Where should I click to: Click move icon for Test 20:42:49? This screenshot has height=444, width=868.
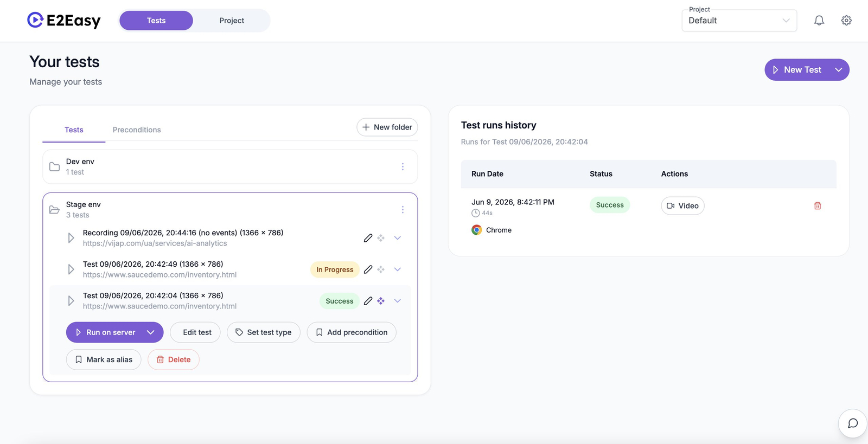[x=381, y=269]
